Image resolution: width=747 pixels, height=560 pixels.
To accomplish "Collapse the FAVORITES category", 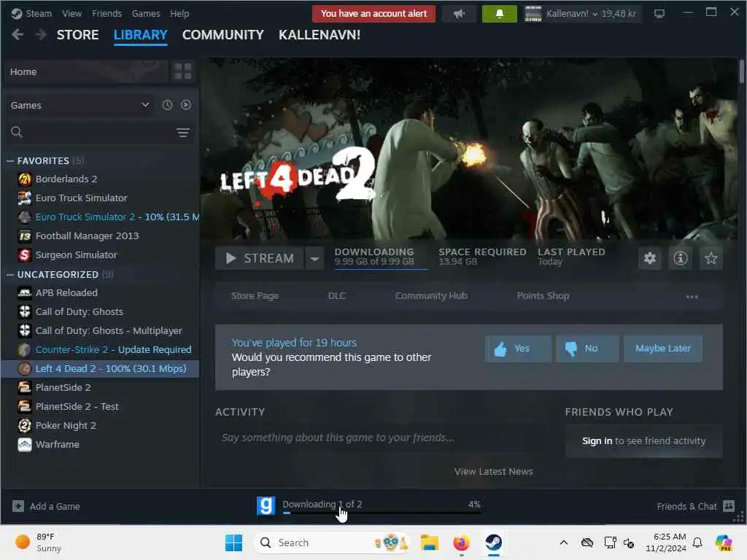I will [x=10, y=161].
